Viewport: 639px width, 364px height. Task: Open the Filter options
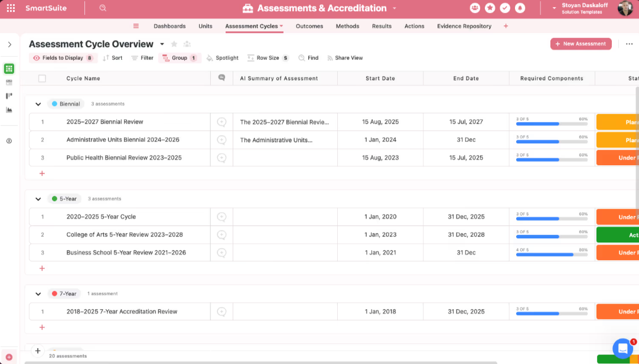[x=142, y=58]
